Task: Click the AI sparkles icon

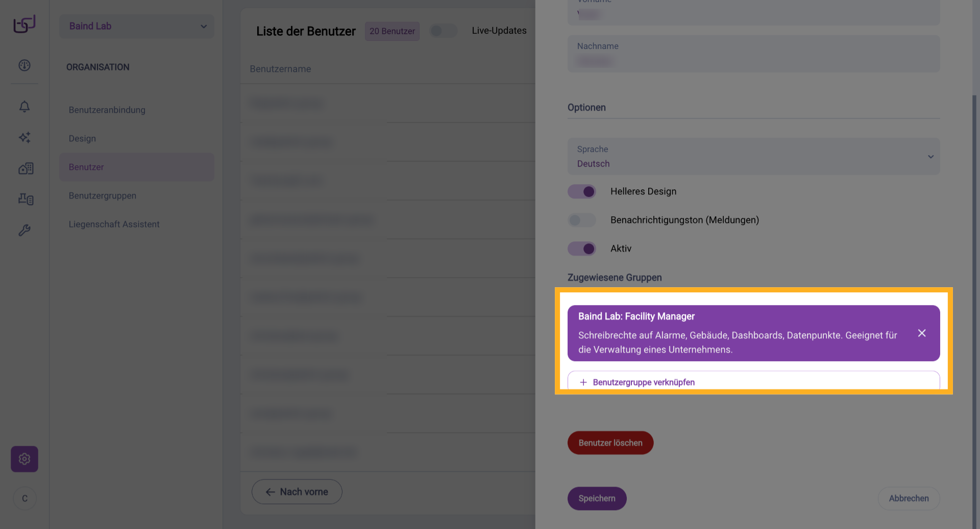Action: click(24, 137)
